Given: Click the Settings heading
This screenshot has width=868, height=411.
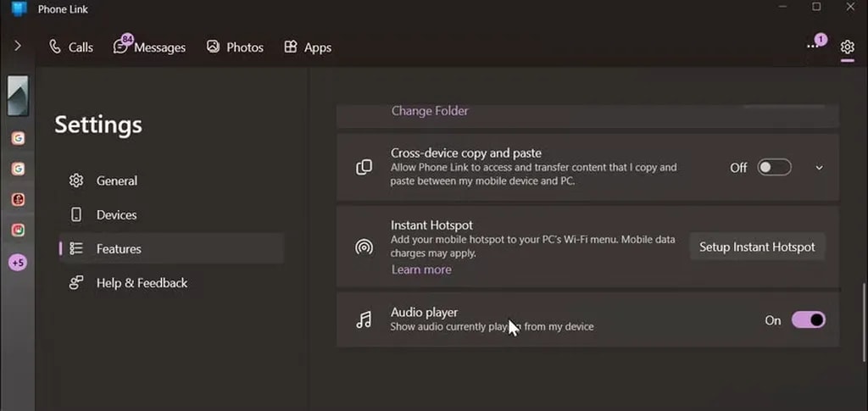Looking at the screenshot, I should (x=98, y=125).
